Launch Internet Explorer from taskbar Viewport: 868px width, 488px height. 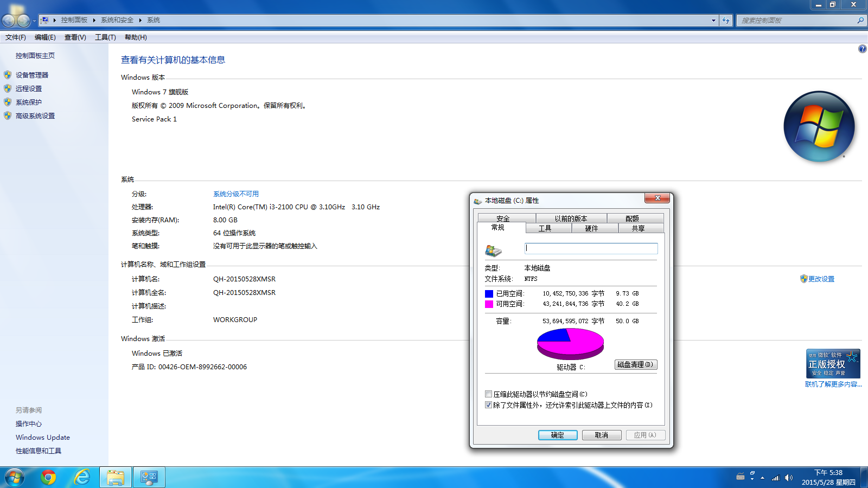82,477
